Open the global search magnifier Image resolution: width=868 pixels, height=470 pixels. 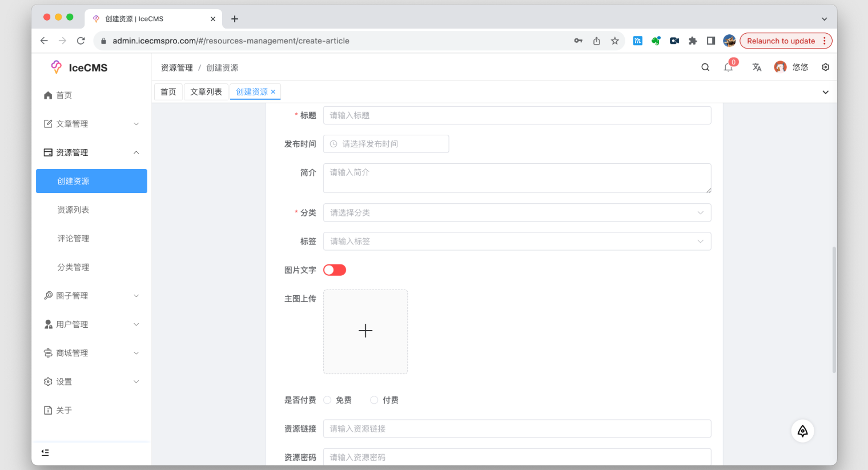[x=705, y=67]
